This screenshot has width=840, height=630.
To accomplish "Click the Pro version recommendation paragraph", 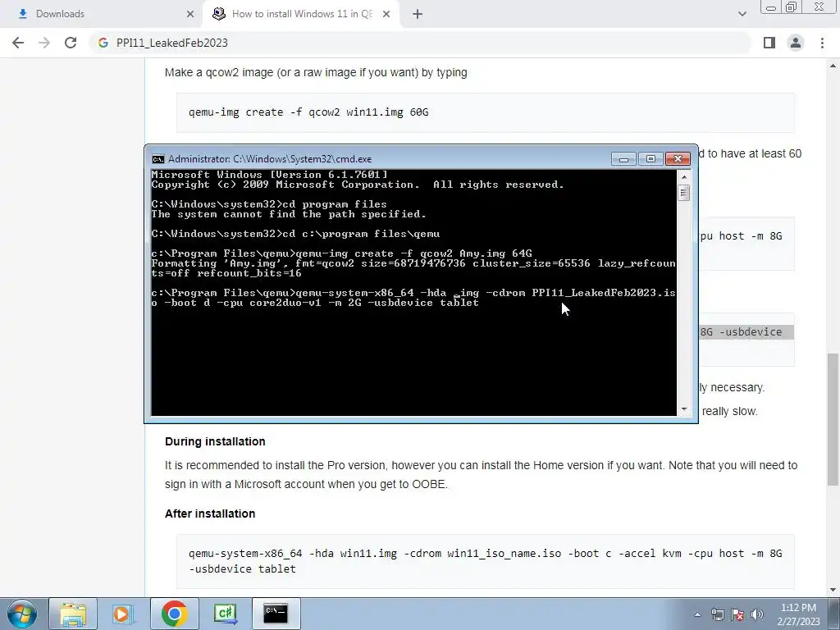I will 481,475.
